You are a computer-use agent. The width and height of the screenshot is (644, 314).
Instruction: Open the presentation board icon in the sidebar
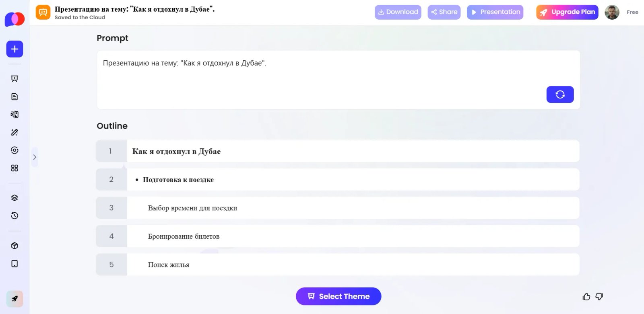(14, 79)
